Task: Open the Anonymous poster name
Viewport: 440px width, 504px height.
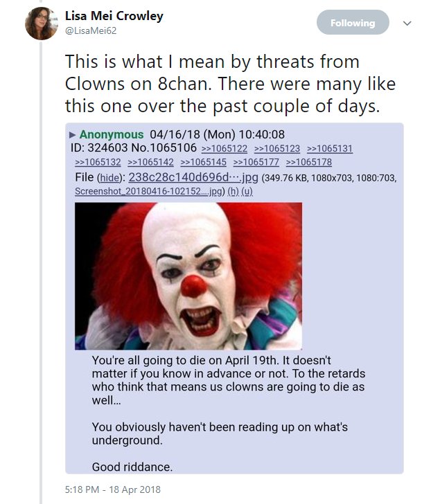Action: (112, 134)
